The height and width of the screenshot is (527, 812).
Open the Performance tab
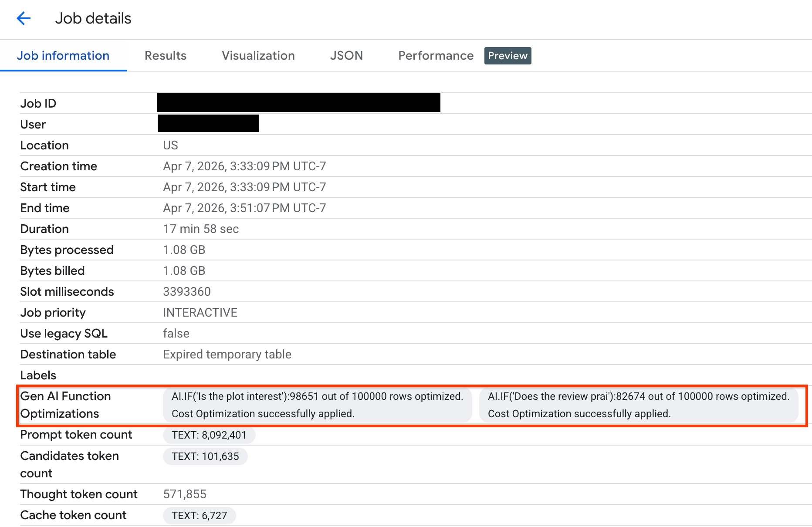[435, 55]
